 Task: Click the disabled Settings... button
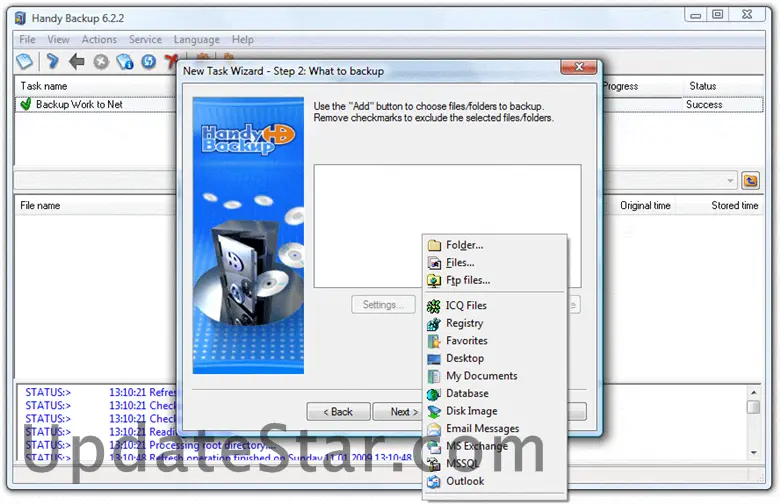[x=383, y=304]
